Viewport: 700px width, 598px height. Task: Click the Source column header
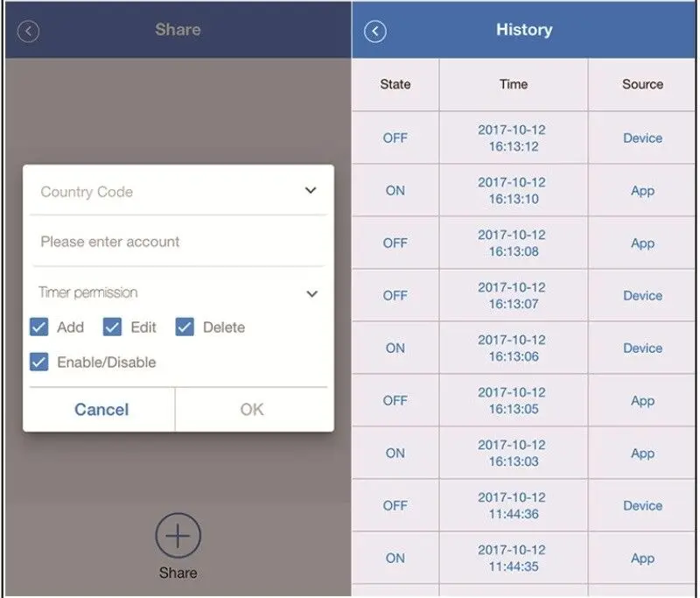click(642, 84)
